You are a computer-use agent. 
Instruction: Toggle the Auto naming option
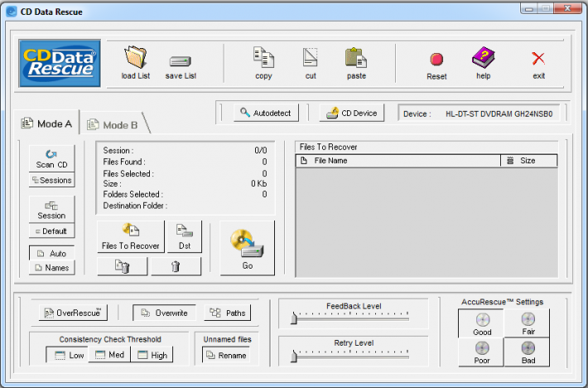(51, 254)
